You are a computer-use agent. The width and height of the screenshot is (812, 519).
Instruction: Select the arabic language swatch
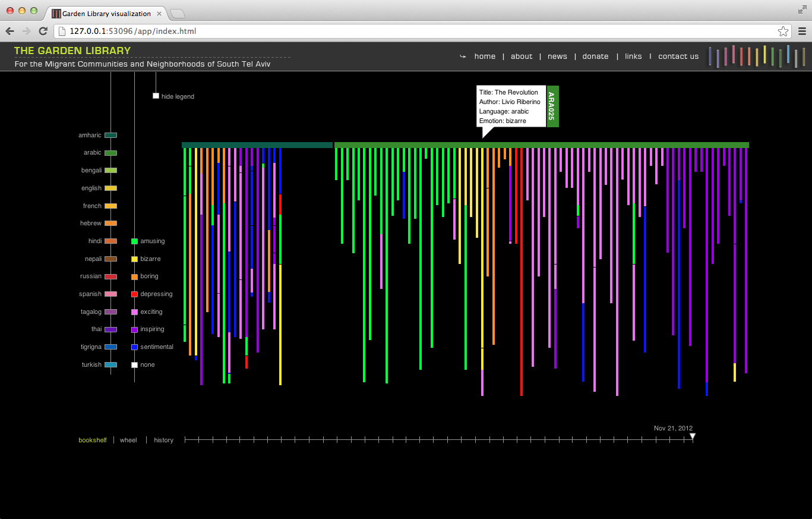tap(110, 153)
